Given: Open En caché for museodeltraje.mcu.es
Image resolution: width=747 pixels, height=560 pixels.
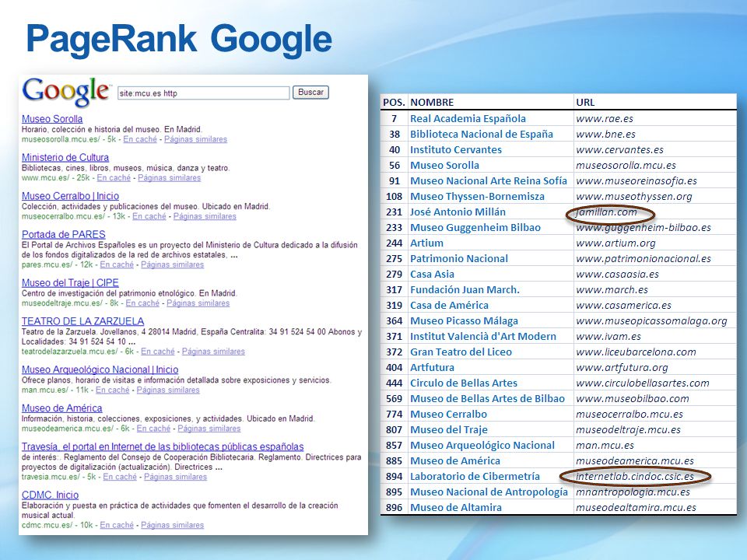Looking at the screenshot, I should [142, 303].
